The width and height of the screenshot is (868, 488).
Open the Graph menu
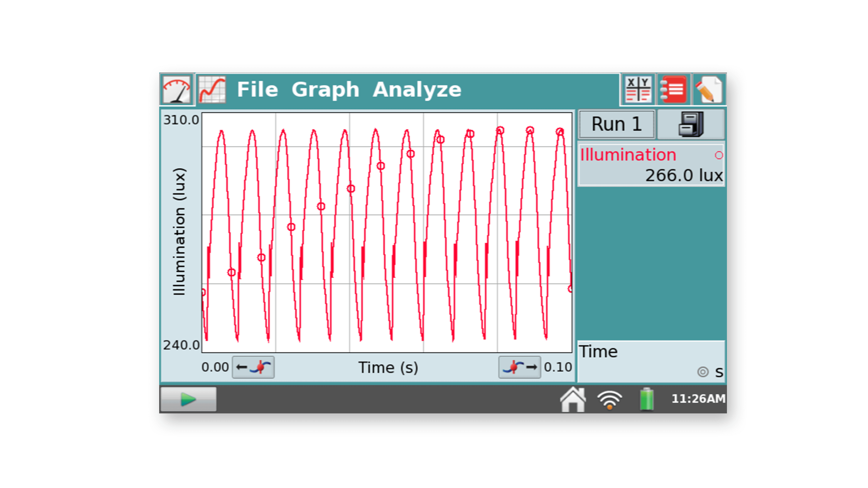325,90
